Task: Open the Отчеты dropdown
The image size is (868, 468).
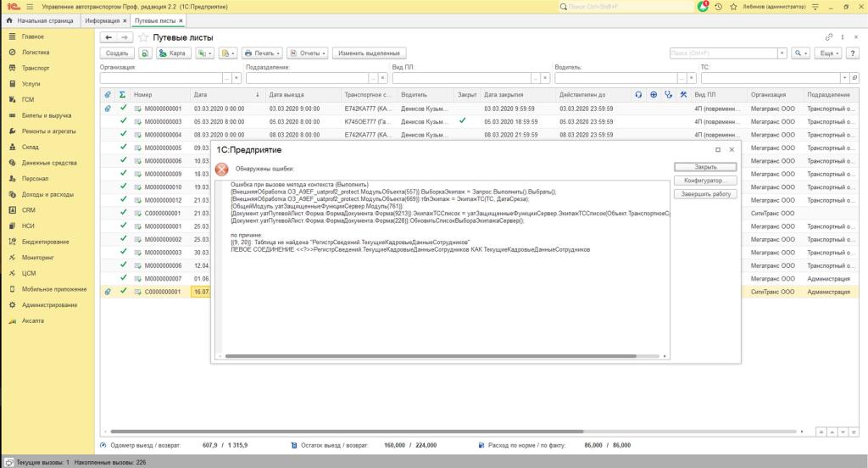Action: coord(307,53)
